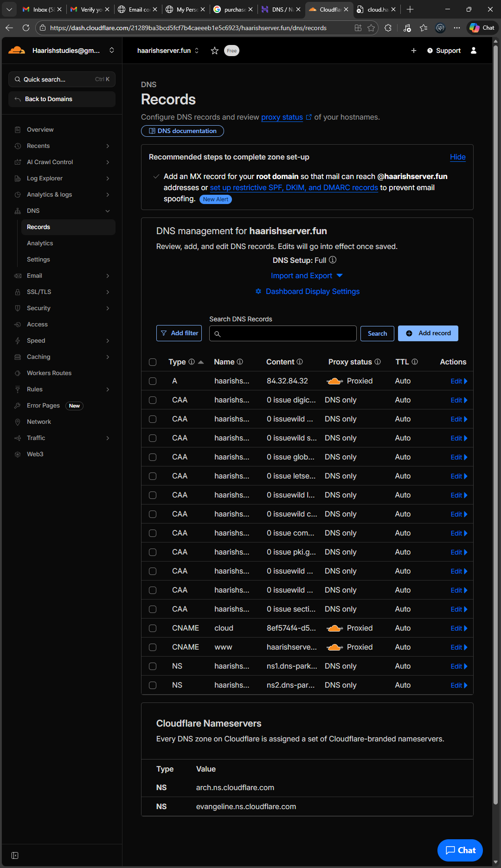Select the A record checkbox
Image resolution: width=501 pixels, height=868 pixels.
tap(153, 381)
